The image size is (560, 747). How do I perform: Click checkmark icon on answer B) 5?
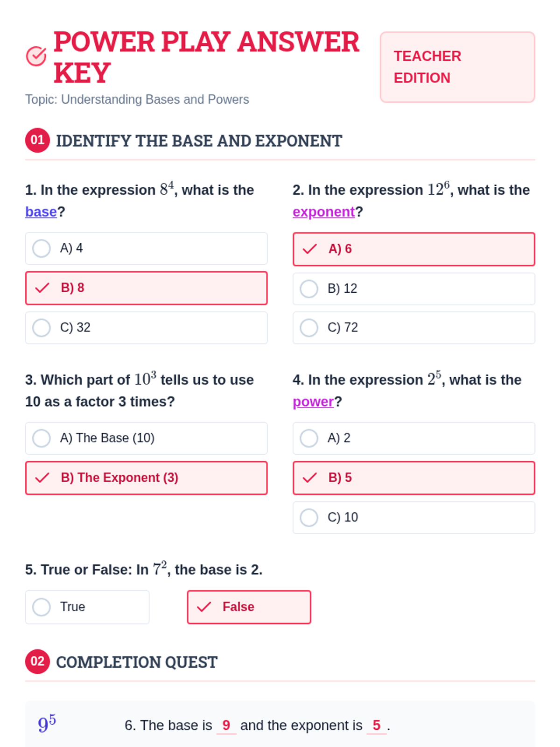coord(309,478)
